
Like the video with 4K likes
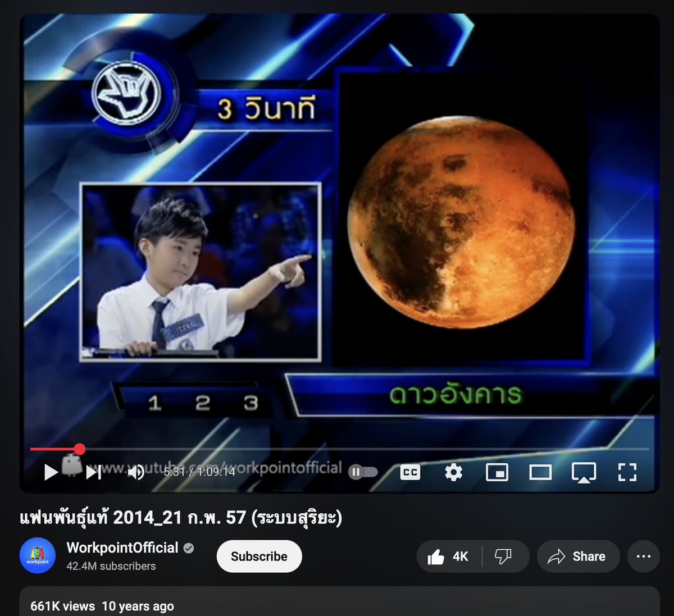[x=449, y=556]
